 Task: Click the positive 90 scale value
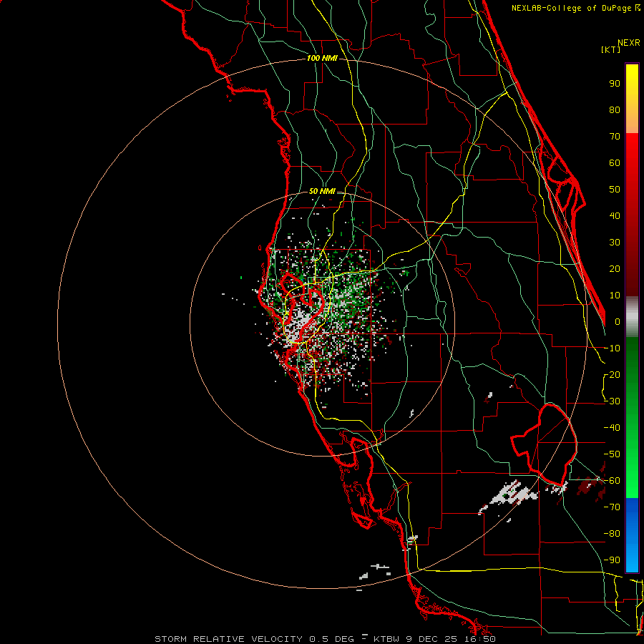615,84
